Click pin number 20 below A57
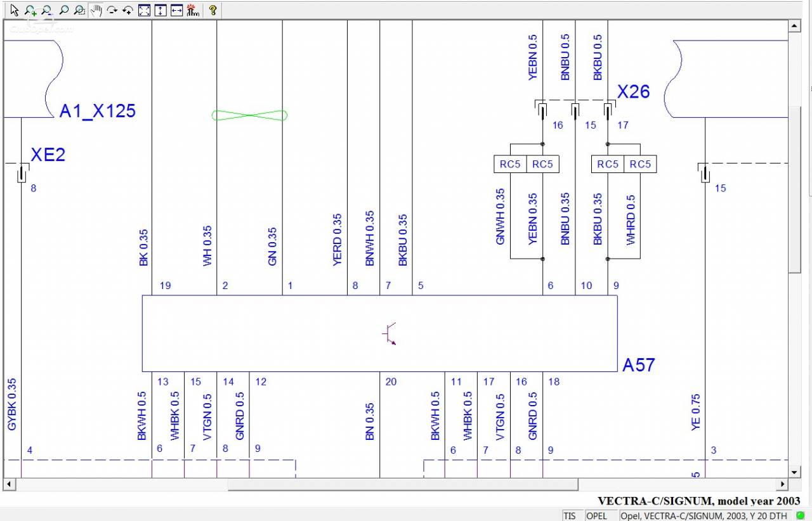812x521 pixels. [391, 382]
